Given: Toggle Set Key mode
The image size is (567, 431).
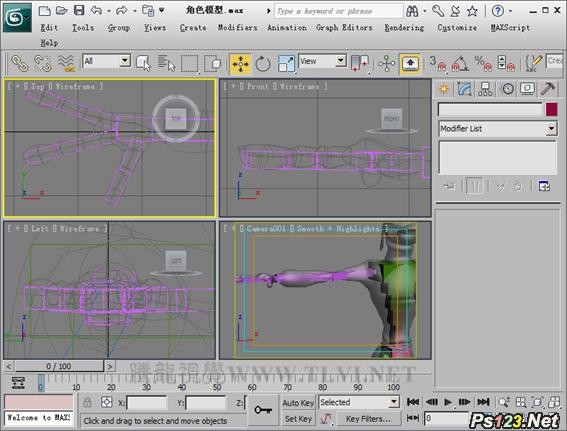Looking at the screenshot, I should [x=298, y=419].
